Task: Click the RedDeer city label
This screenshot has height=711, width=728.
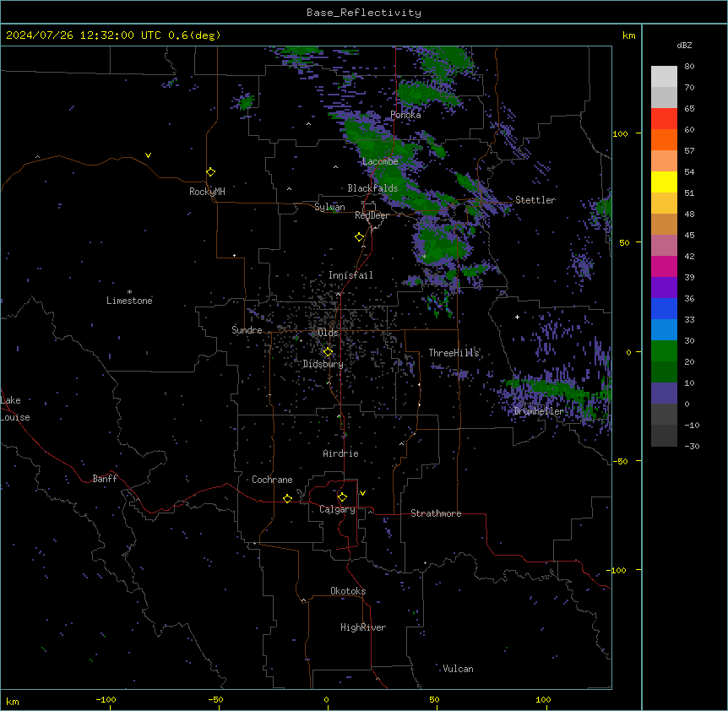Action: pos(372,215)
